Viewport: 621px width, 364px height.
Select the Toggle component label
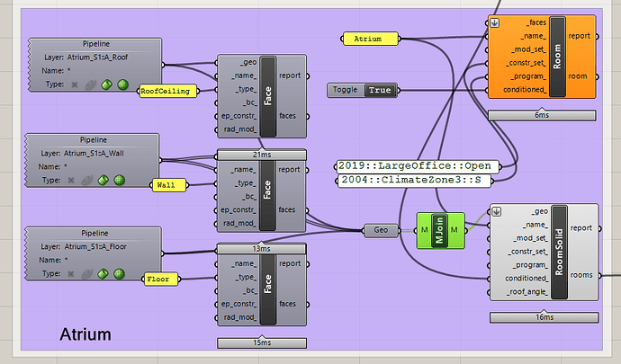pos(345,90)
